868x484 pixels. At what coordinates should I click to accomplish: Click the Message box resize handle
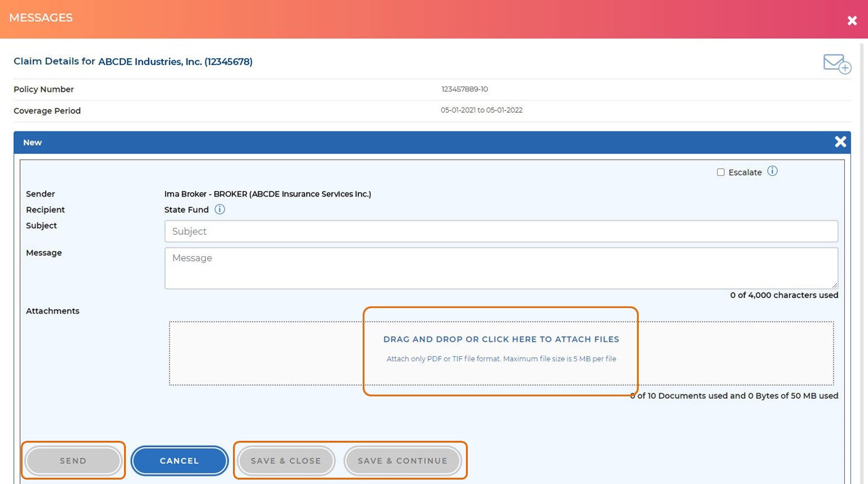[x=834, y=285]
